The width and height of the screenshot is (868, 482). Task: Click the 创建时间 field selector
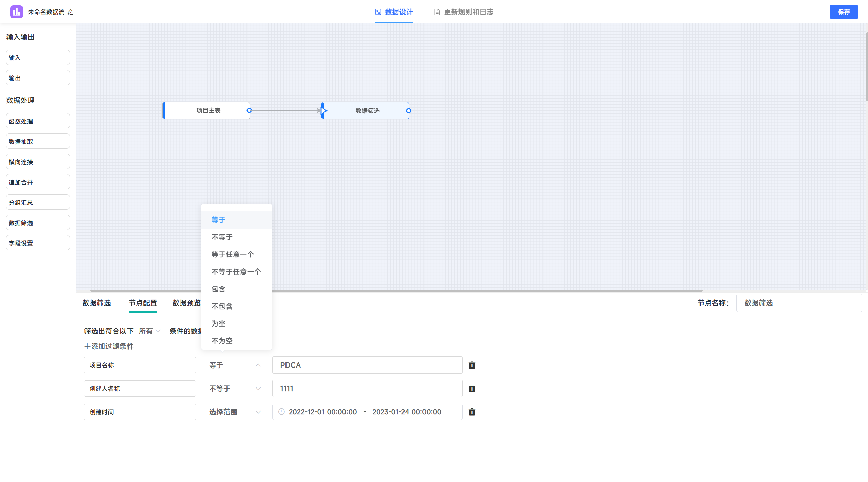[x=140, y=412]
